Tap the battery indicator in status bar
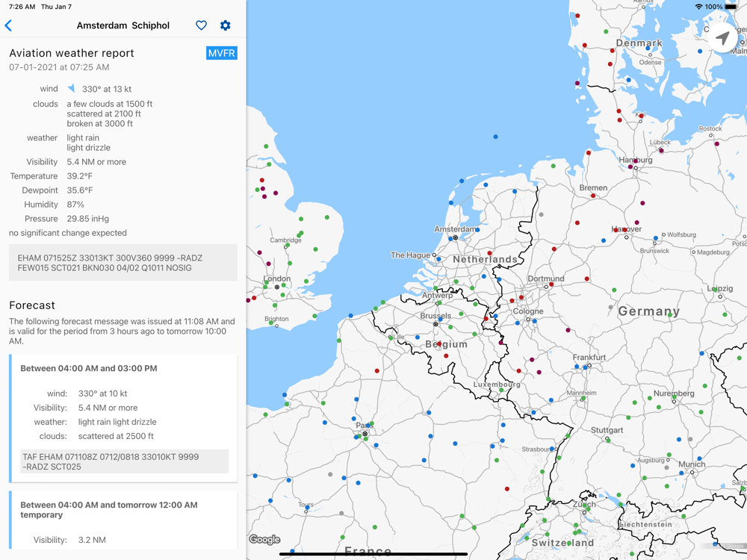Image resolution: width=747 pixels, height=560 pixels. 731,7
